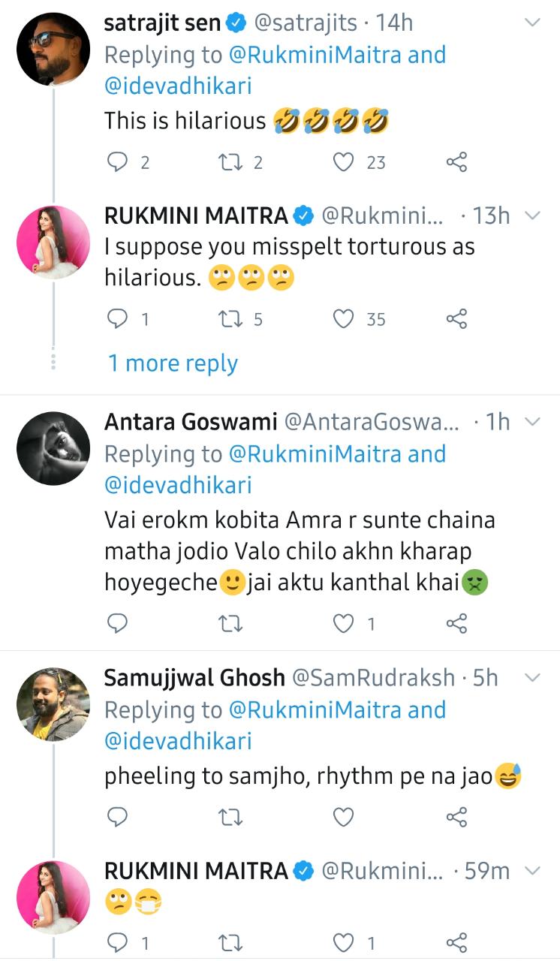
Task: Reply to Antara Goswami's tweet
Action: pos(118,622)
